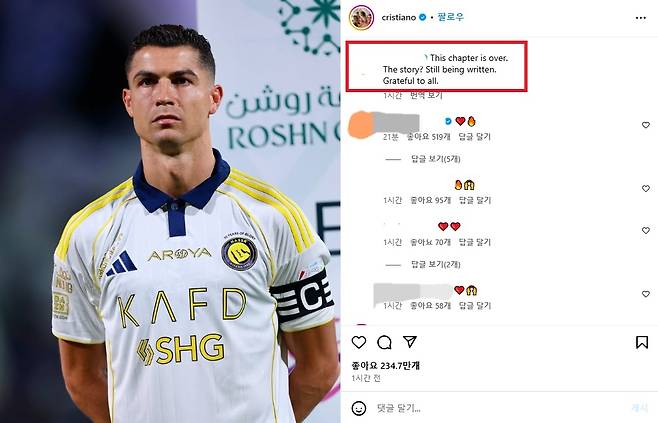The height and width of the screenshot is (423, 658).
Task: Like the comment with 519 likes
Action: pos(646,125)
